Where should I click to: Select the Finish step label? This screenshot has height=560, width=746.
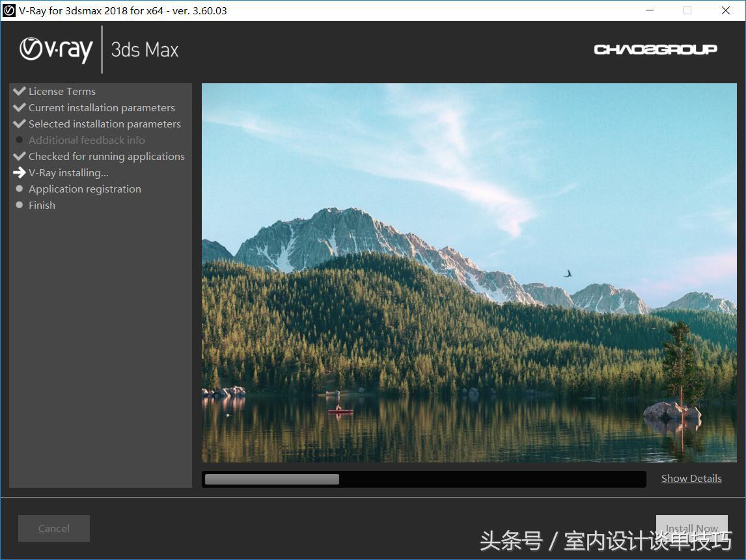click(42, 205)
